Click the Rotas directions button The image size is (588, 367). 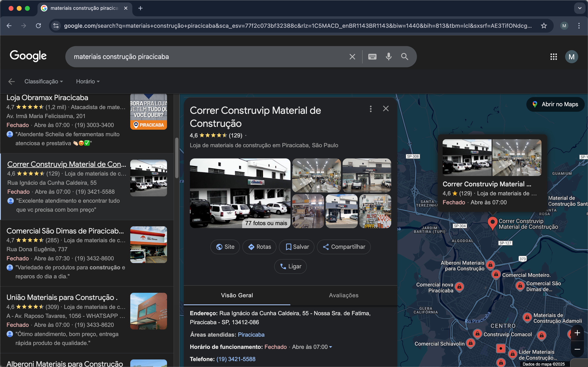coord(259,247)
